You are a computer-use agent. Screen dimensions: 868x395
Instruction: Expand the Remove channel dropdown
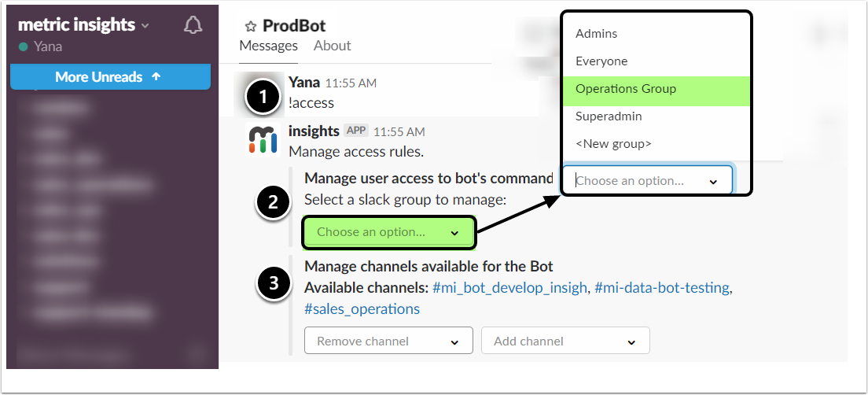pos(388,341)
